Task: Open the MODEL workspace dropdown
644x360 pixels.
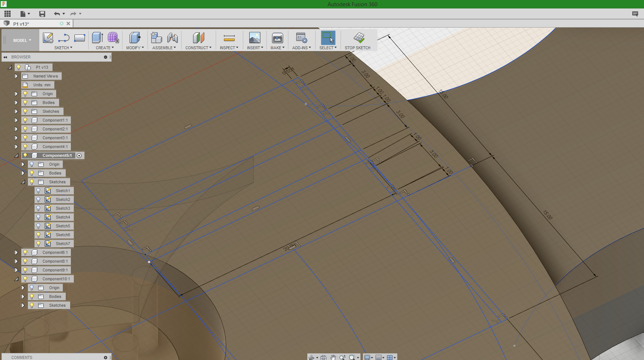Action: [x=22, y=40]
